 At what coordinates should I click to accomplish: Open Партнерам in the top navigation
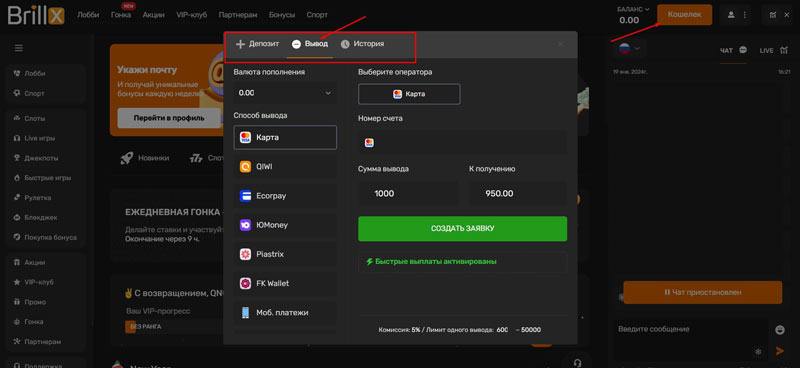tap(238, 15)
